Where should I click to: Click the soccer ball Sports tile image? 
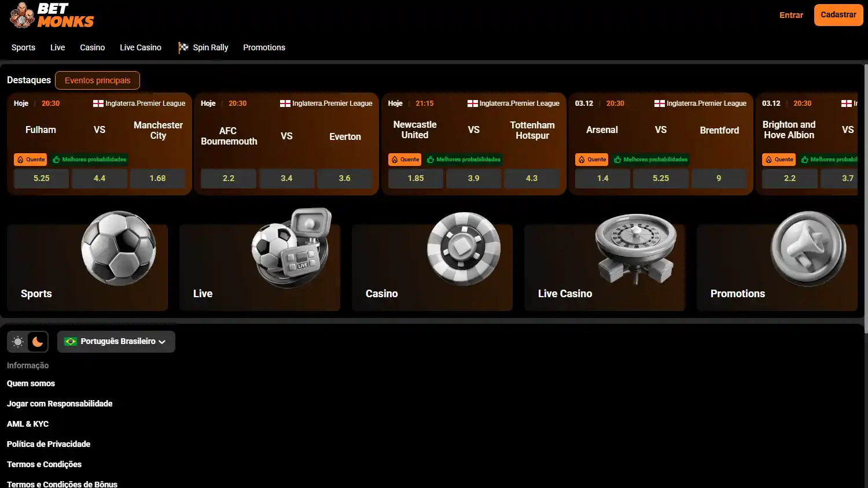[x=119, y=248]
